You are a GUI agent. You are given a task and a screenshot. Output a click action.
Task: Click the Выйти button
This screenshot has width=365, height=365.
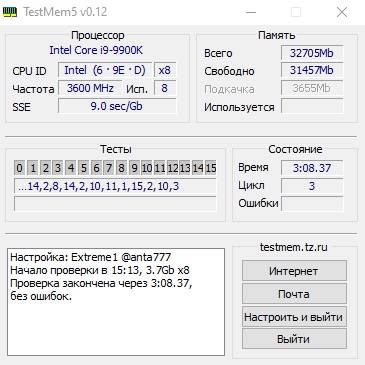point(294,339)
